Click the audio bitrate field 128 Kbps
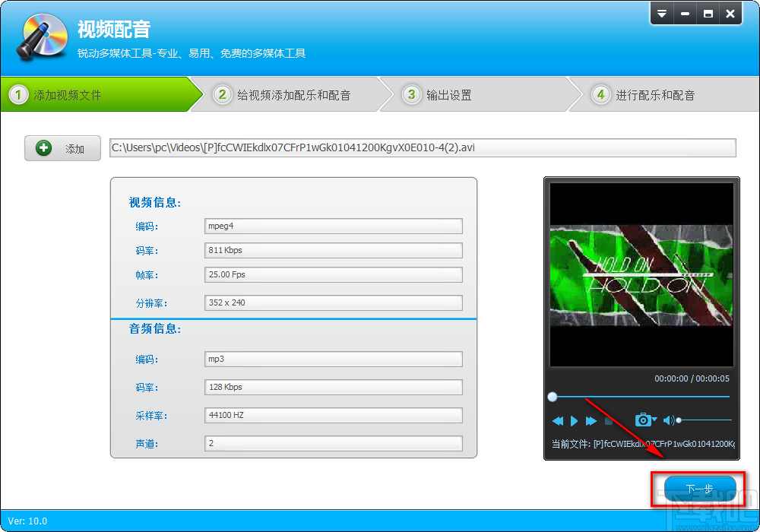760x532 pixels. [x=334, y=387]
